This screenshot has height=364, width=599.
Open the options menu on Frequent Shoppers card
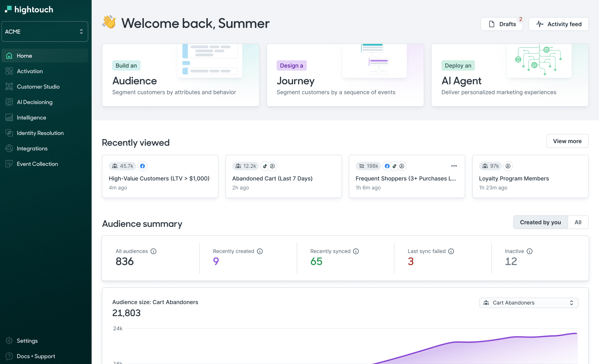pos(454,166)
